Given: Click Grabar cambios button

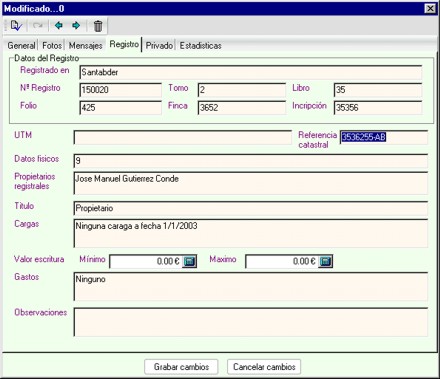Looking at the screenshot, I should [x=181, y=367].
